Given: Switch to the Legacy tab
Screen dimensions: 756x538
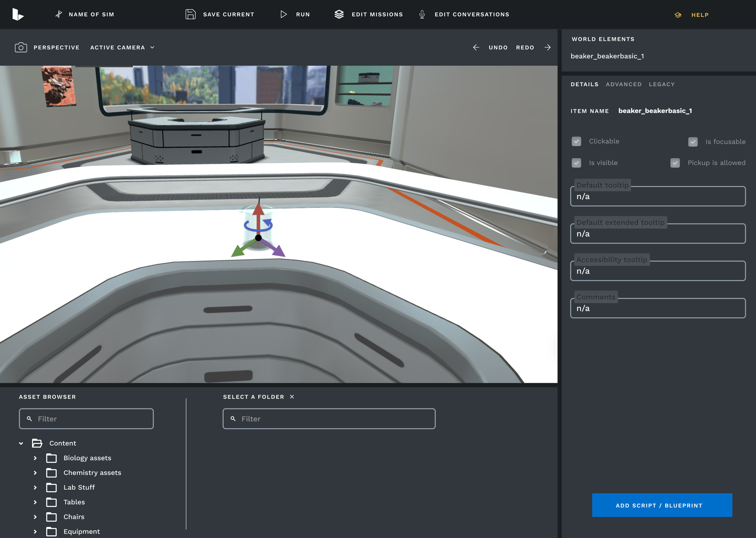Looking at the screenshot, I should pos(661,84).
